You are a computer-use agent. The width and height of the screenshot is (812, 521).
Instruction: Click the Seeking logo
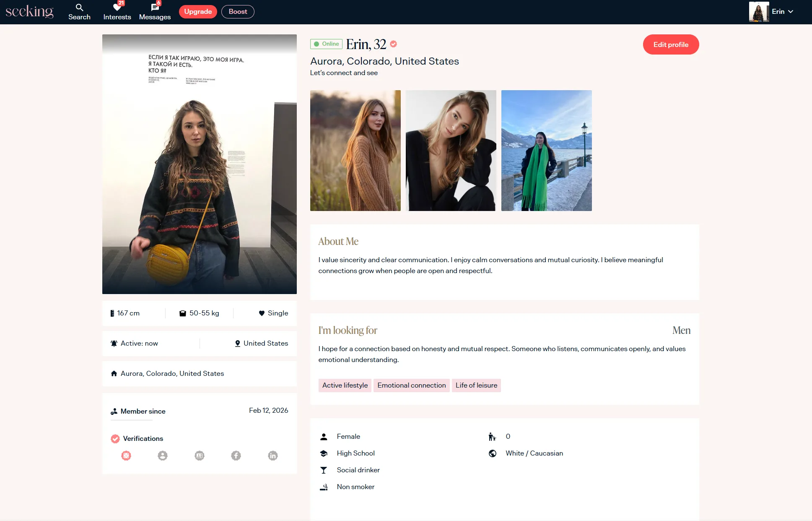coord(29,11)
